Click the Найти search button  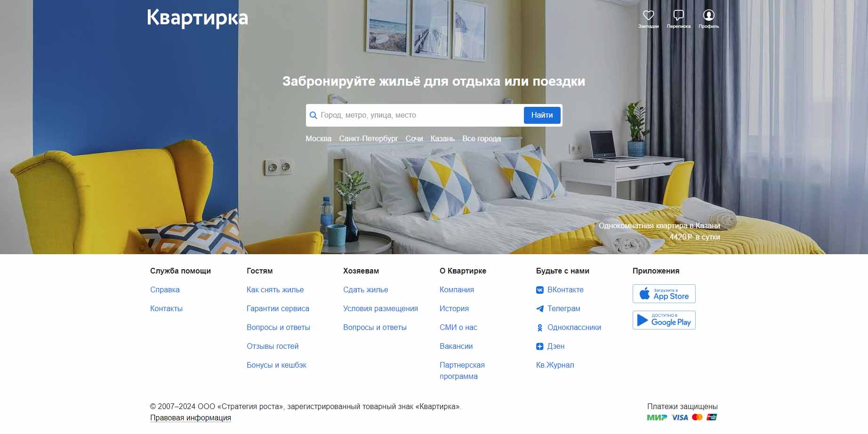click(542, 115)
